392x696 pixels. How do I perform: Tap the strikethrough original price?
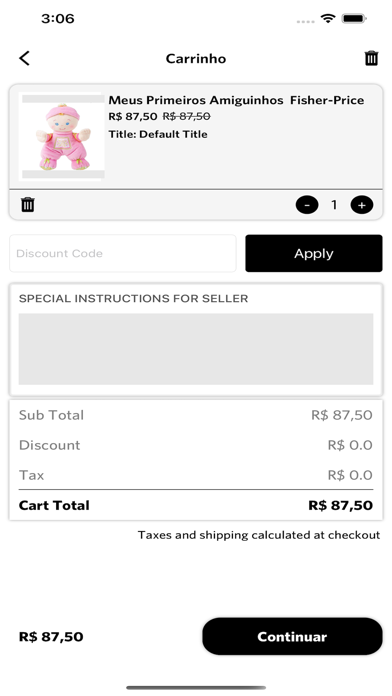click(x=186, y=116)
